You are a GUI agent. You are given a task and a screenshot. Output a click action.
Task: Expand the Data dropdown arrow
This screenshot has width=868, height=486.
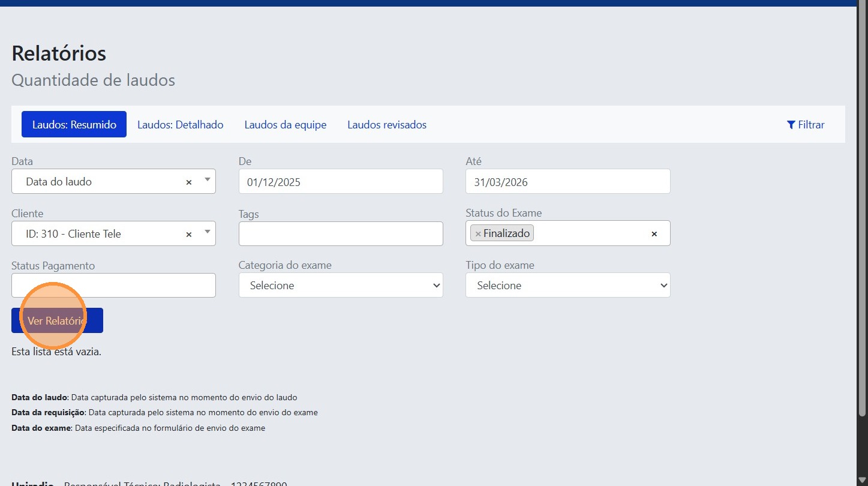(x=207, y=179)
